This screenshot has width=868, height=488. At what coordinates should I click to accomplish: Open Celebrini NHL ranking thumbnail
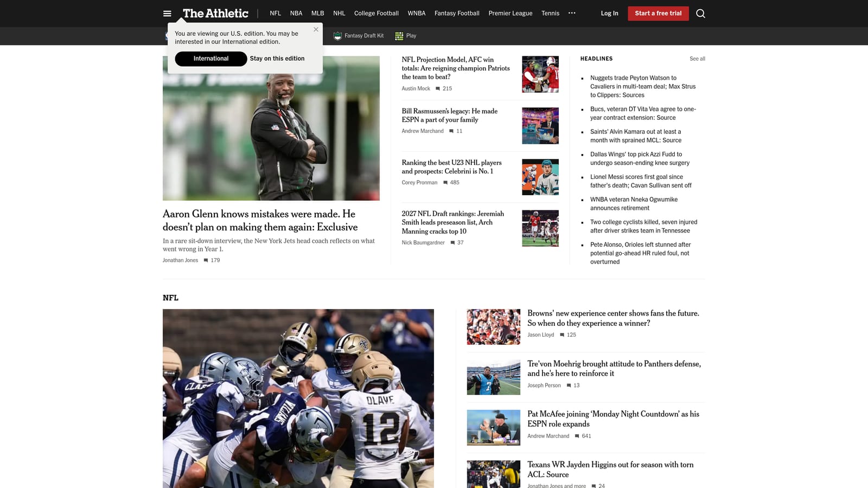tap(540, 177)
